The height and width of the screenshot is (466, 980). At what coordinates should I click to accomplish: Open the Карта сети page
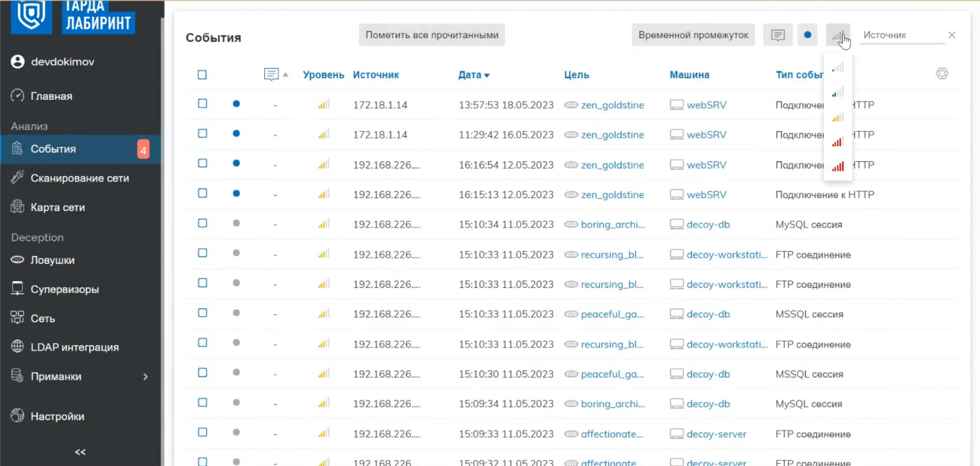point(57,207)
